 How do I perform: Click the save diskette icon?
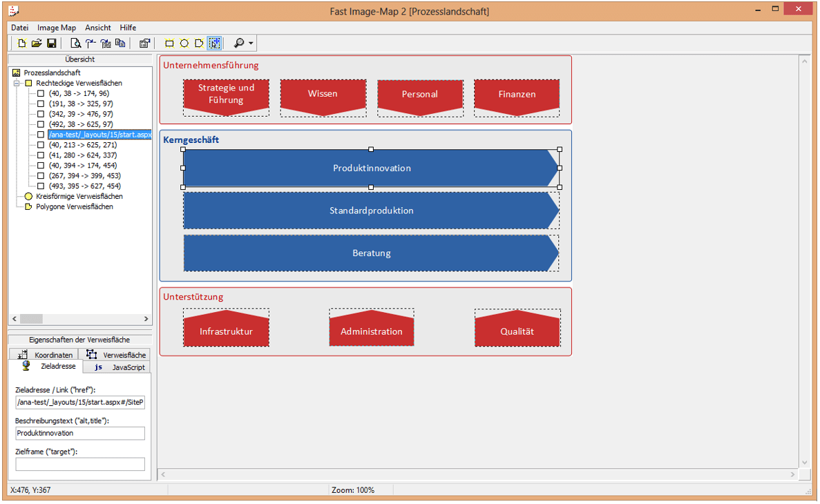click(51, 43)
